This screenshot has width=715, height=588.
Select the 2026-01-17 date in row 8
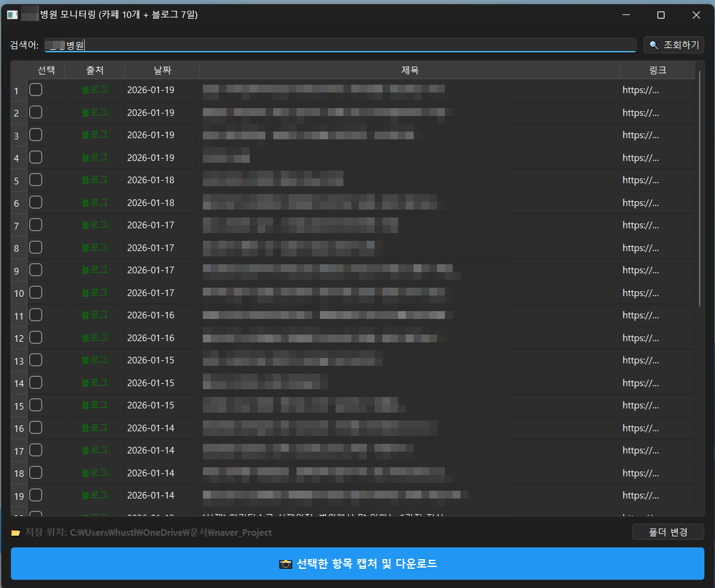point(151,247)
